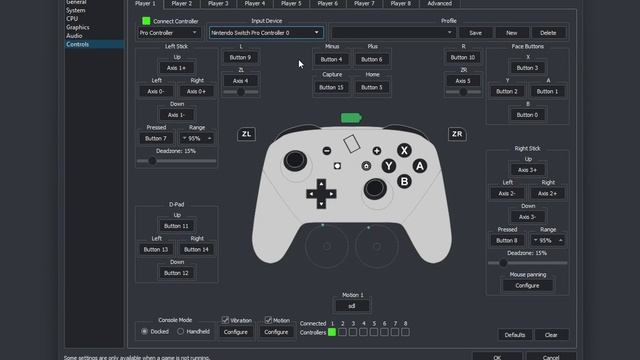Screen dimensions: 640x360
Task: Click the New profile button
Action: coord(512,33)
